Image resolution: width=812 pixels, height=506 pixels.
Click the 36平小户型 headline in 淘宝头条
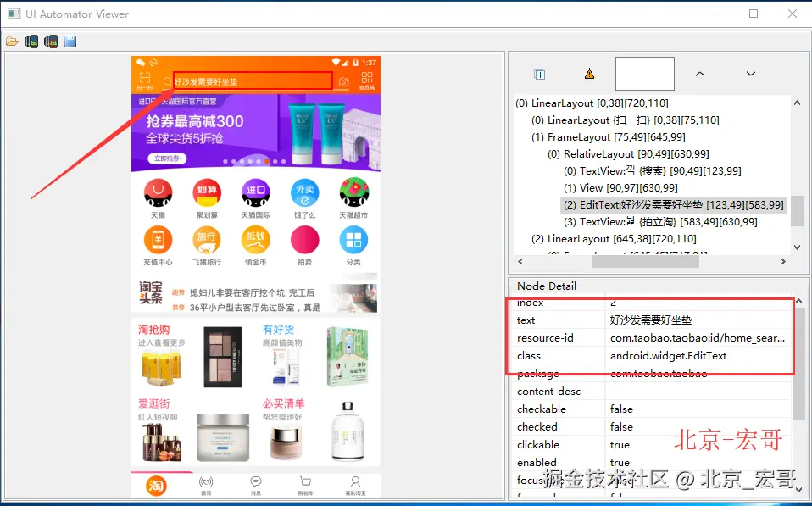coord(255,307)
